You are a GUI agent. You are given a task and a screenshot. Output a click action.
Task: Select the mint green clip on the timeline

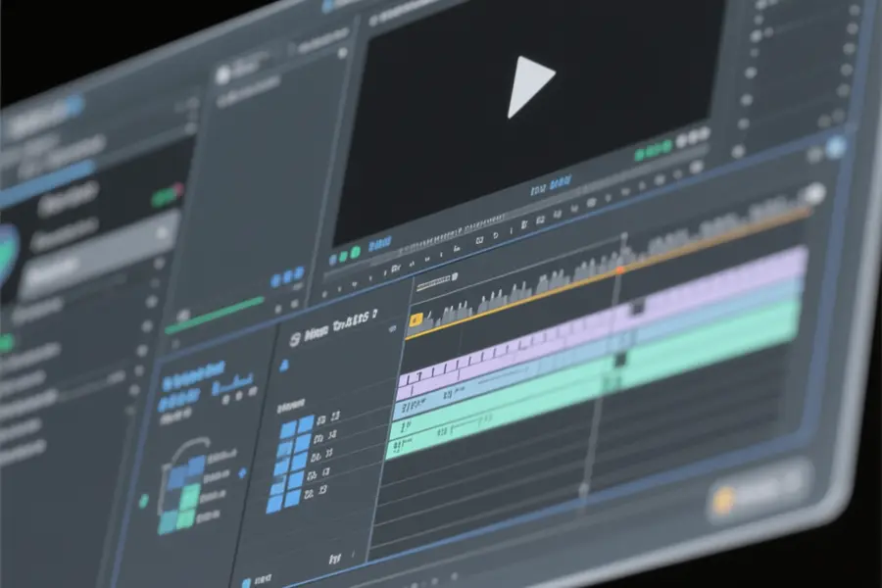point(591,380)
